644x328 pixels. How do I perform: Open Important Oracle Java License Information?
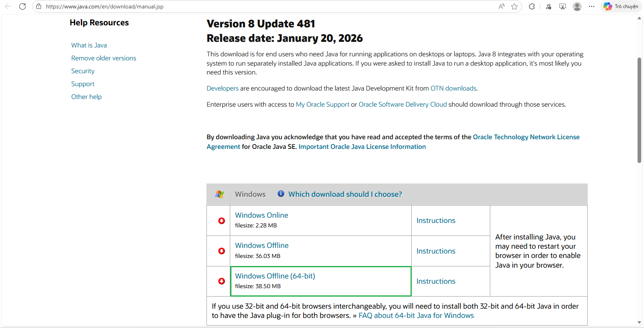pyautogui.click(x=362, y=146)
